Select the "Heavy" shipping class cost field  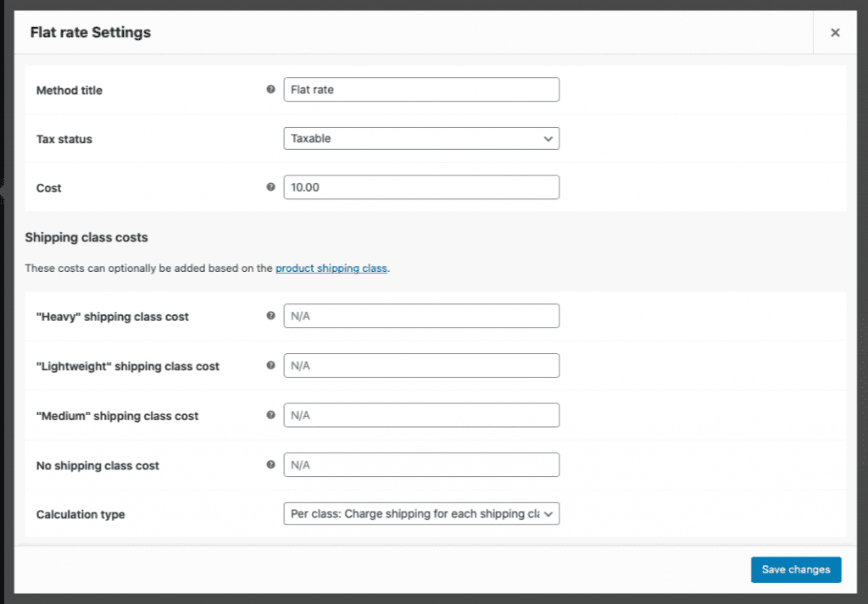[x=421, y=316]
